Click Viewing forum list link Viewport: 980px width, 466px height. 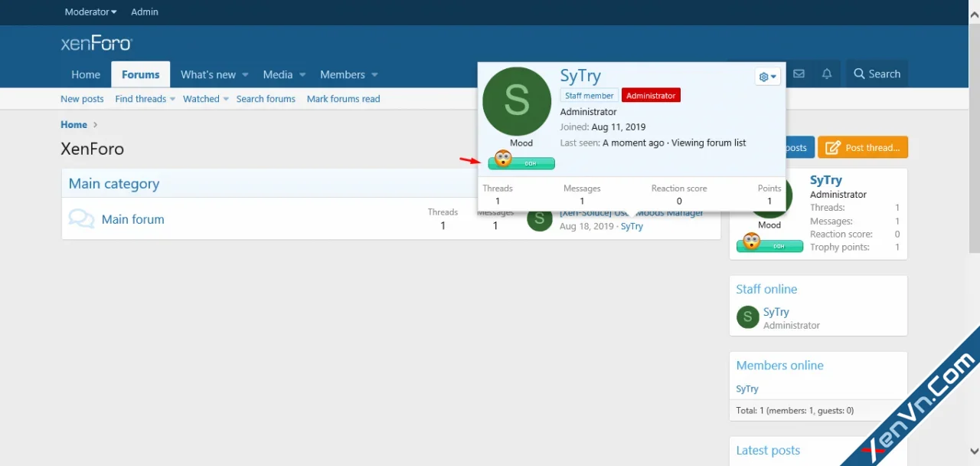coord(708,143)
